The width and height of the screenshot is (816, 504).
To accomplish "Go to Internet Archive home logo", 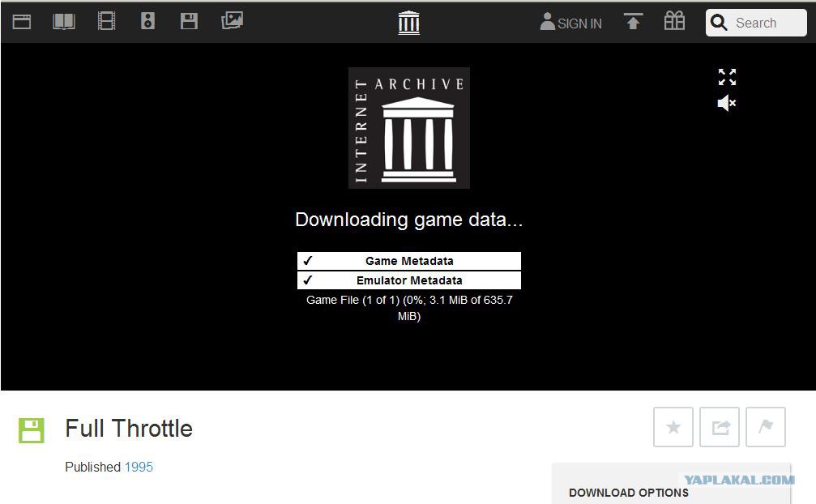I will pyautogui.click(x=409, y=23).
